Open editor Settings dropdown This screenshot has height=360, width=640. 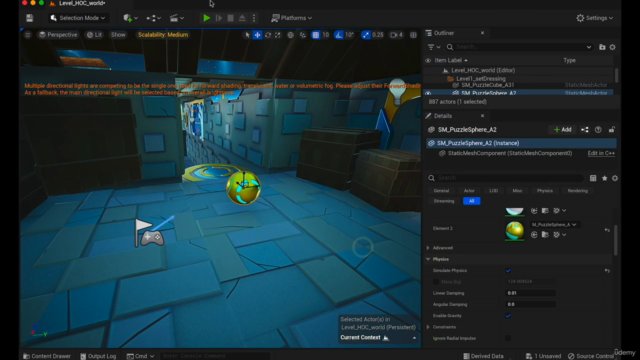[x=594, y=18]
